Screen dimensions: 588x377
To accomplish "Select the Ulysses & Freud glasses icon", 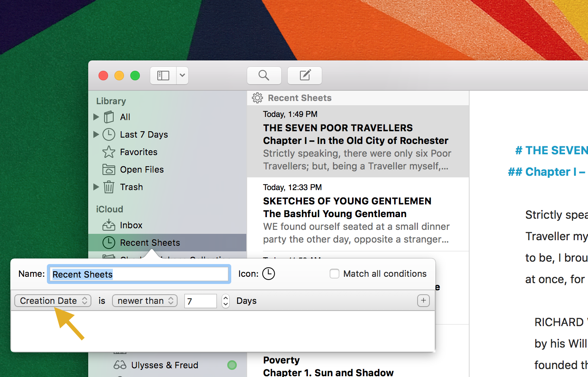I will [120, 365].
